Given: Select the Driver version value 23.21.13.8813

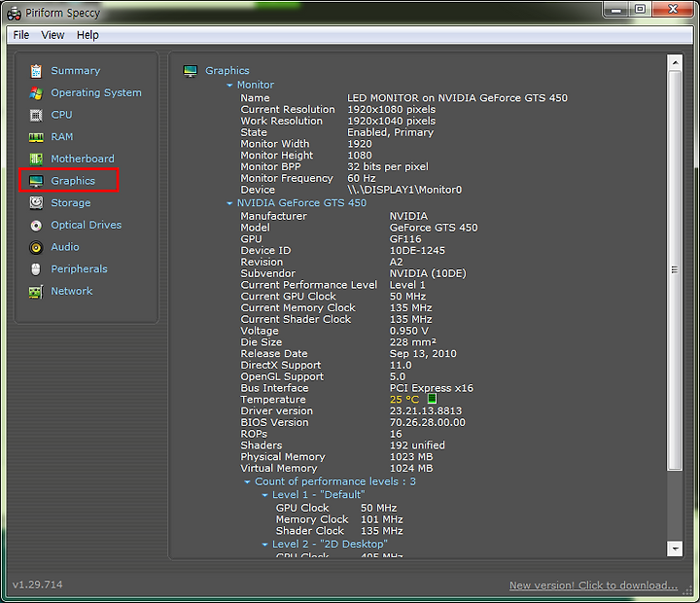Looking at the screenshot, I should [x=426, y=411].
